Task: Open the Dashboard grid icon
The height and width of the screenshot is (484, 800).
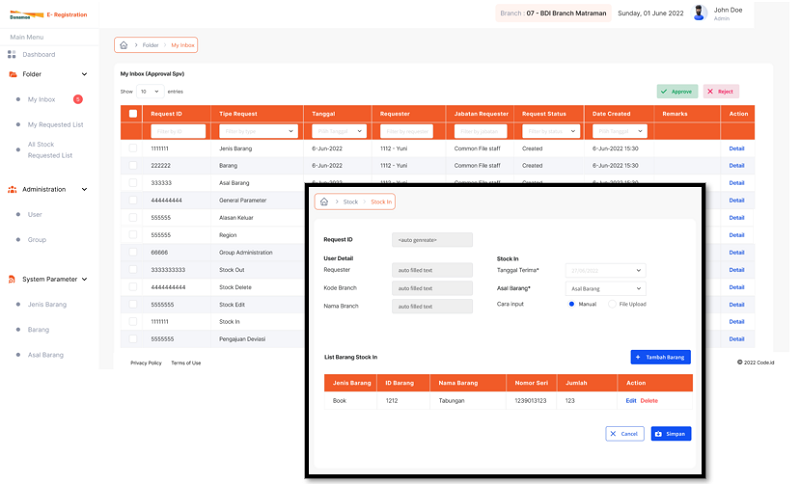Action: [12, 54]
